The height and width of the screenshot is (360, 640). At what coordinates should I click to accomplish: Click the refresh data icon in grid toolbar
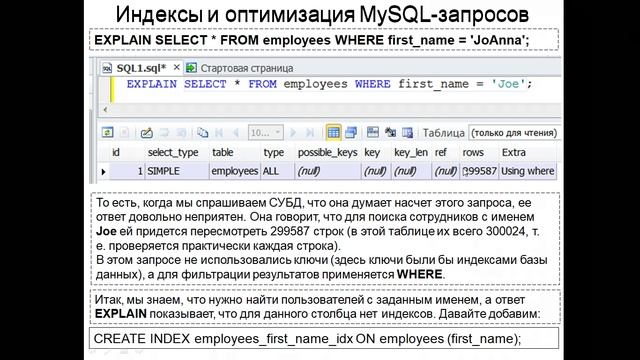tap(107, 132)
